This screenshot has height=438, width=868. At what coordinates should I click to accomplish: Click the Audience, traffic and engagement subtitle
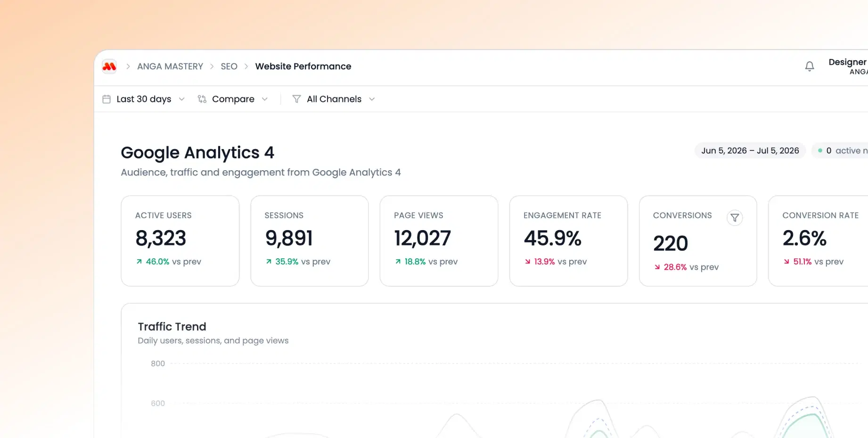[261, 173]
